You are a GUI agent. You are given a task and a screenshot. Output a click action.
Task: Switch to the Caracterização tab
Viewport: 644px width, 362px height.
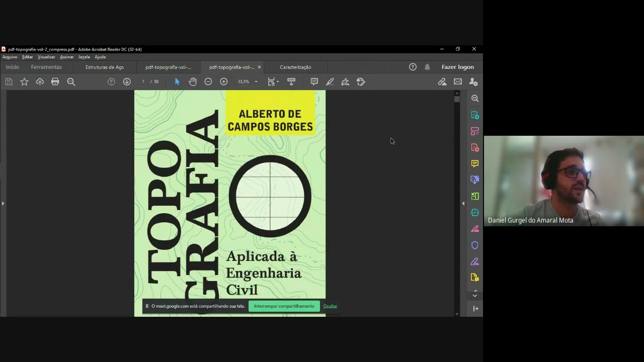pyautogui.click(x=295, y=67)
